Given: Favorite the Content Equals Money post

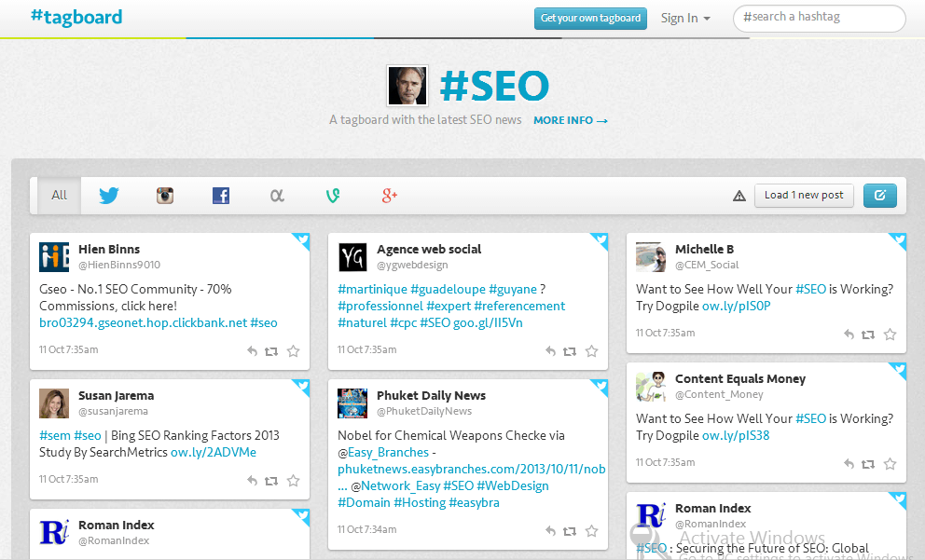Looking at the screenshot, I should tap(890, 464).
